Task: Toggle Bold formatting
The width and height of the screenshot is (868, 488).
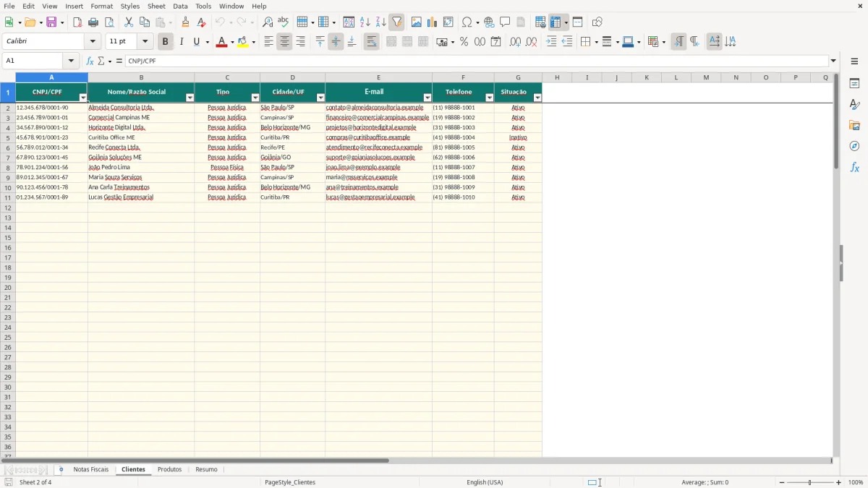Action: [x=165, y=42]
